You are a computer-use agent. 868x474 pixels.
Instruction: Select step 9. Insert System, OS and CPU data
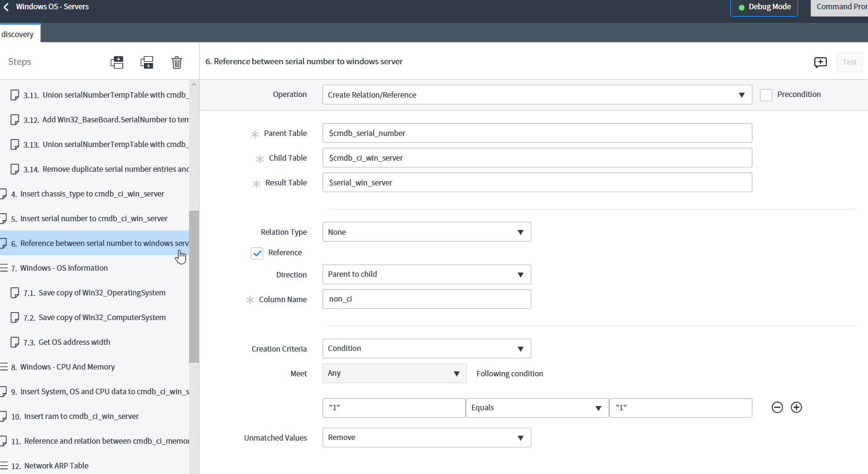95,392
